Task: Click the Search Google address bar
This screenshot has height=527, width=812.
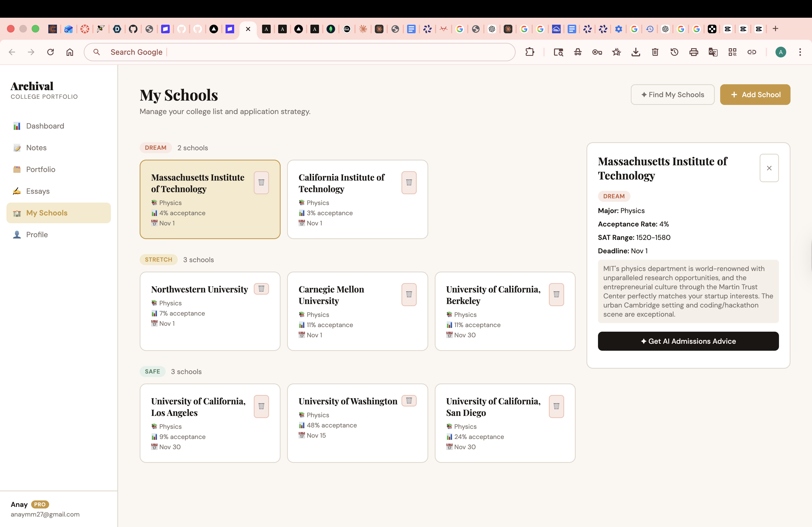Action: click(x=300, y=52)
